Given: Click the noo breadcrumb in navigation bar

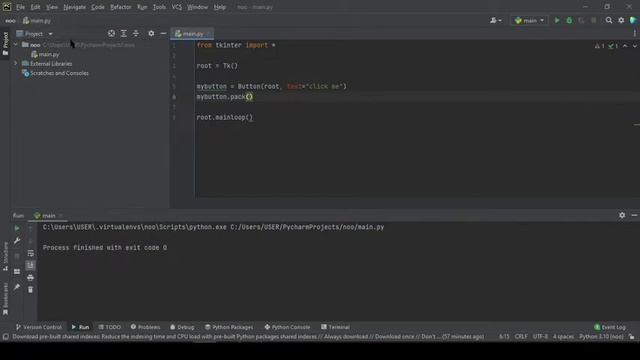Looking at the screenshot, I should pos(10,21).
